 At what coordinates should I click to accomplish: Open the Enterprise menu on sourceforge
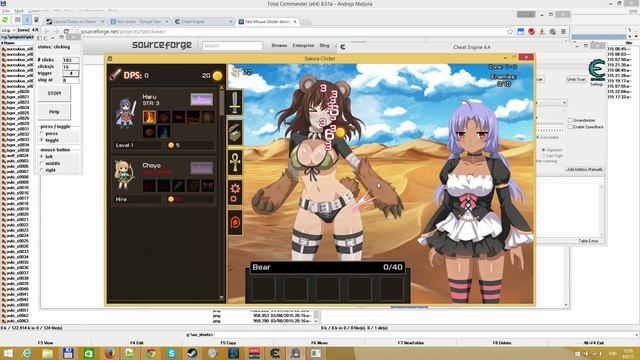click(x=303, y=45)
